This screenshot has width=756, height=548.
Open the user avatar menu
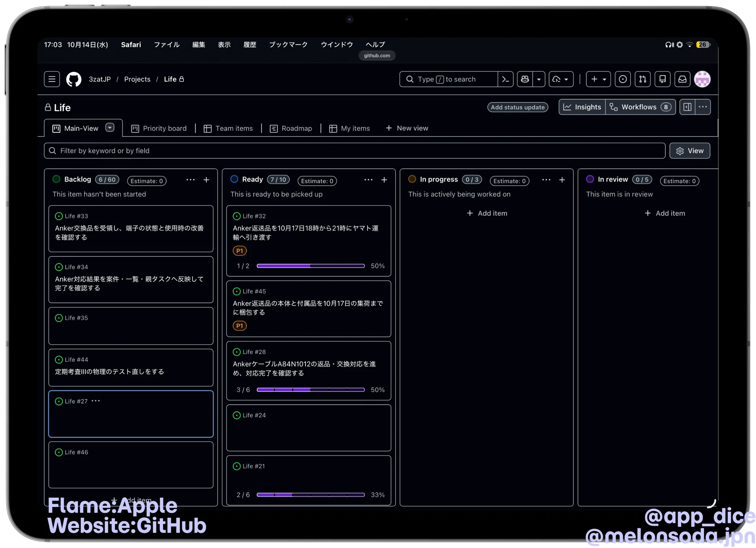(702, 79)
